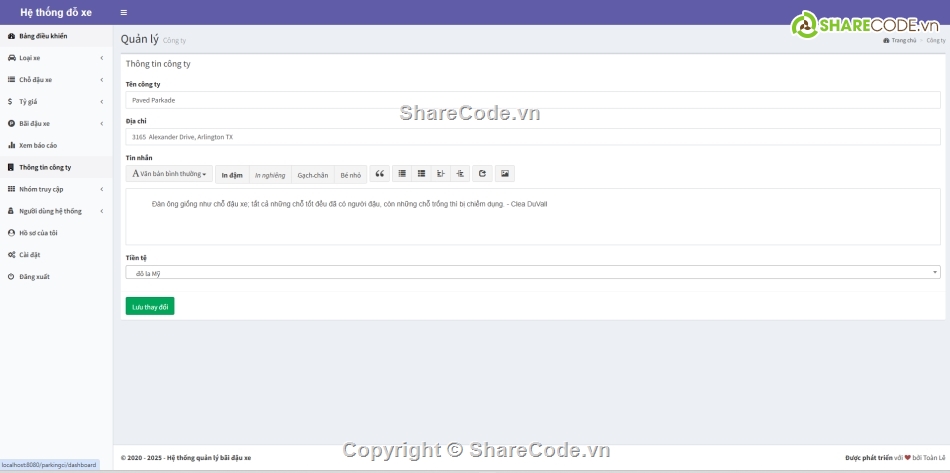Toggle the sidebar with hamburger menu icon

coord(124,12)
